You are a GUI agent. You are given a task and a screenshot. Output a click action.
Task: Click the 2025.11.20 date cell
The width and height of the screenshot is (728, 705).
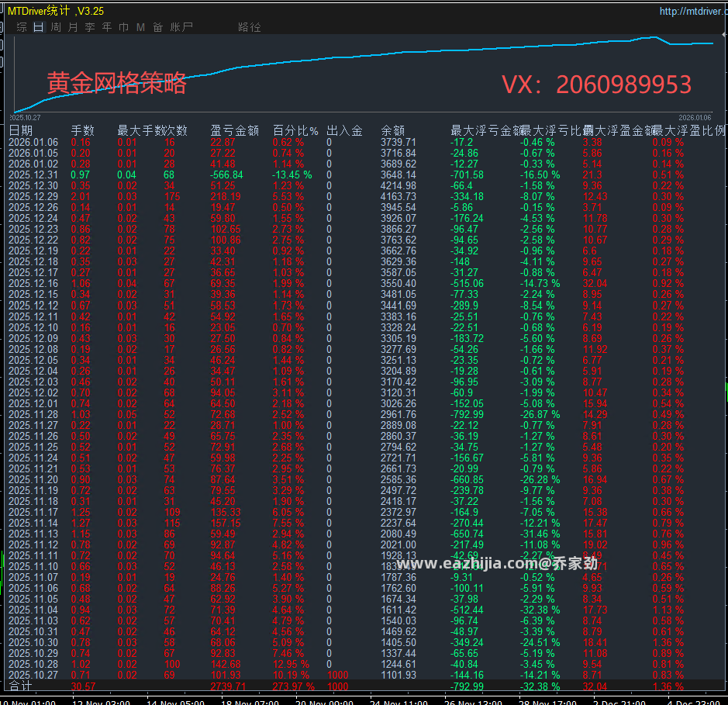point(33,479)
